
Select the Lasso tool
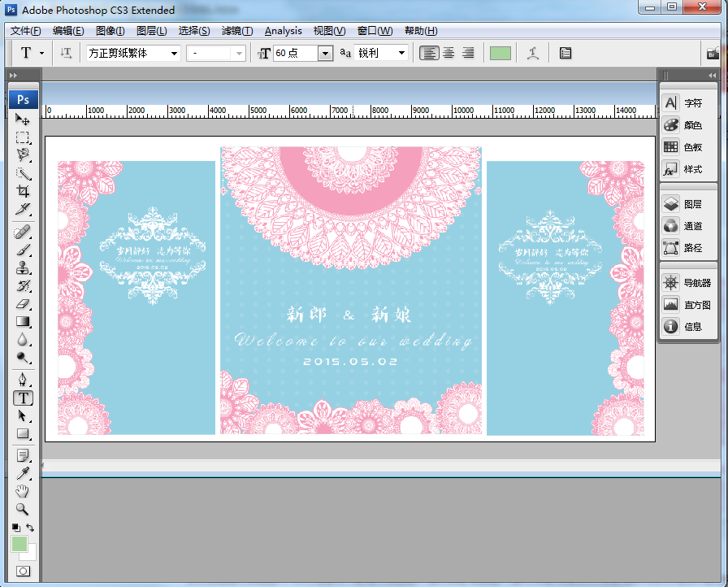pyautogui.click(x=22, y=155)
